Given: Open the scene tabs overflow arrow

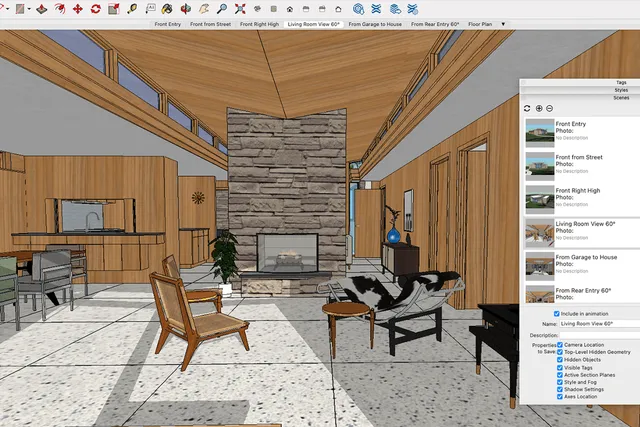Looking at the screenshot, I should click(503, 24).
